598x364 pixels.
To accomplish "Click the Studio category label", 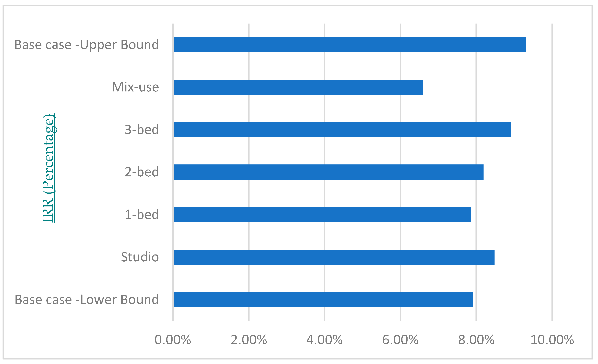I will click(140, 257).
